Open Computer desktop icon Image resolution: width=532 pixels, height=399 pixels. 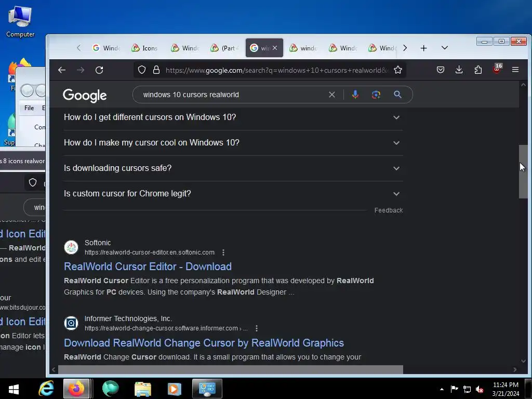[x=20, y=22]
